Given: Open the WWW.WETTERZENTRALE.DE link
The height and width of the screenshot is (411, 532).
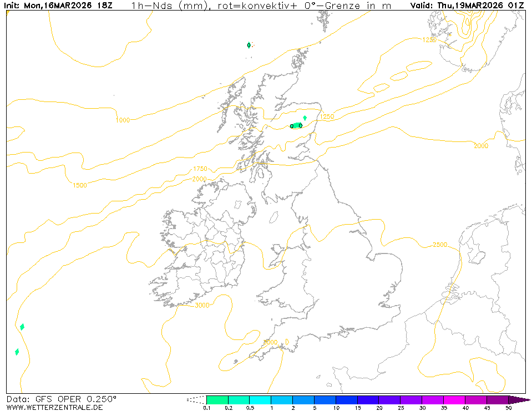Looking at the screenshot, I should coord(55,407).
